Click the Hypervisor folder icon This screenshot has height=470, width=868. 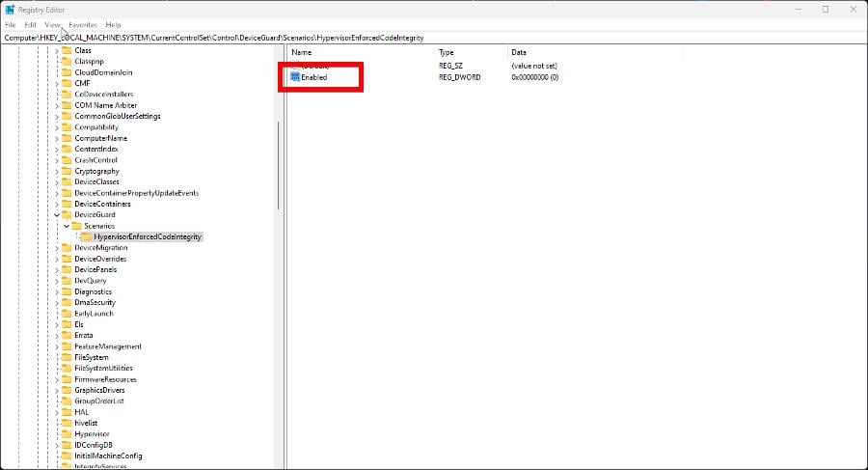coord(67,434)
